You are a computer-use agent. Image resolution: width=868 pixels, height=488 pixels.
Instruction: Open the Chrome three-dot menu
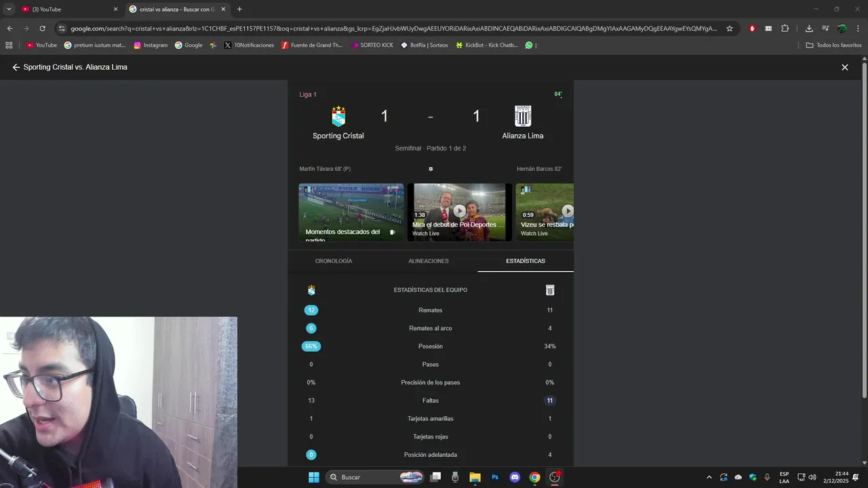tap(858, 28)
